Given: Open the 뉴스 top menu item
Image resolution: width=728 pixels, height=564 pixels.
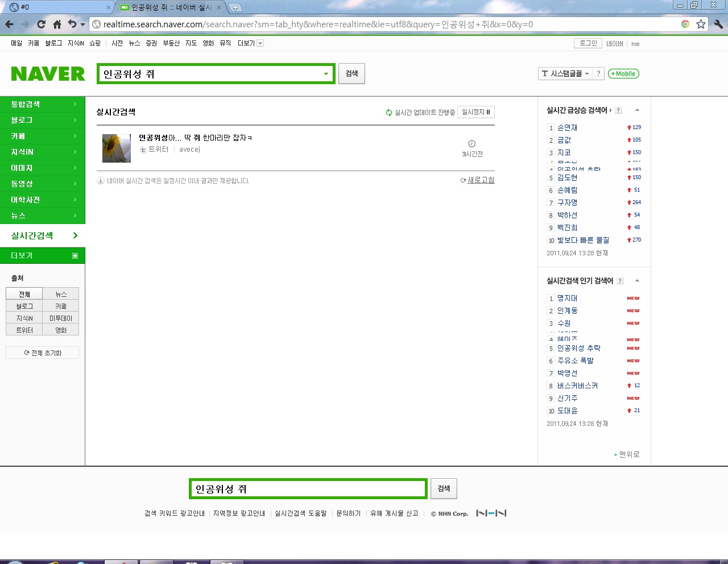Looking at the screenshot, I should (134, 43).
